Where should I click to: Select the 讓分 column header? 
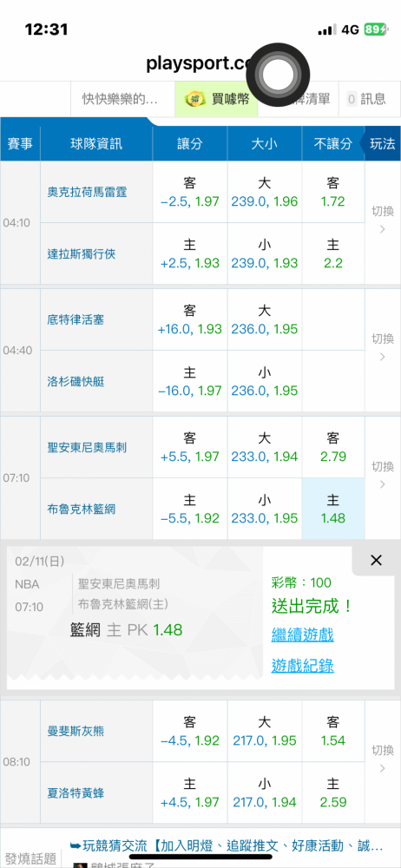[189, 144]
